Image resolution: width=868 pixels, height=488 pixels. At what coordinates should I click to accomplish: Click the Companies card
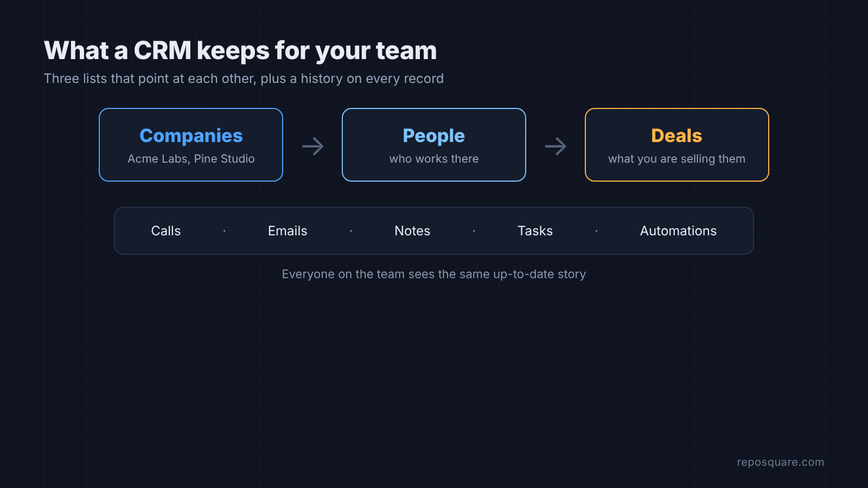191,145
